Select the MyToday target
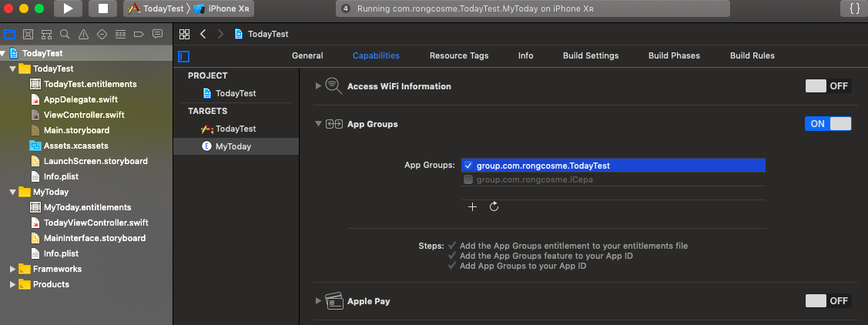868x325 pixels. [235, 146]
